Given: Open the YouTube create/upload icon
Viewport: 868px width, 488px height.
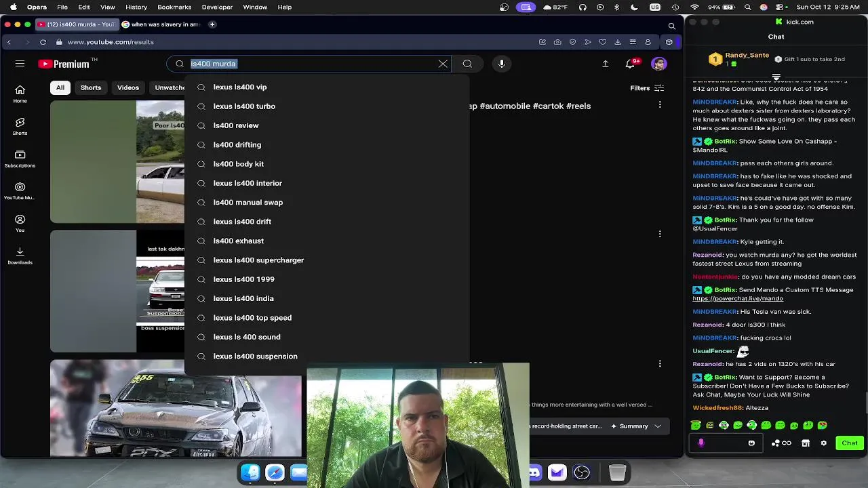Looking at the screenshot, I should tap(605, 64).
